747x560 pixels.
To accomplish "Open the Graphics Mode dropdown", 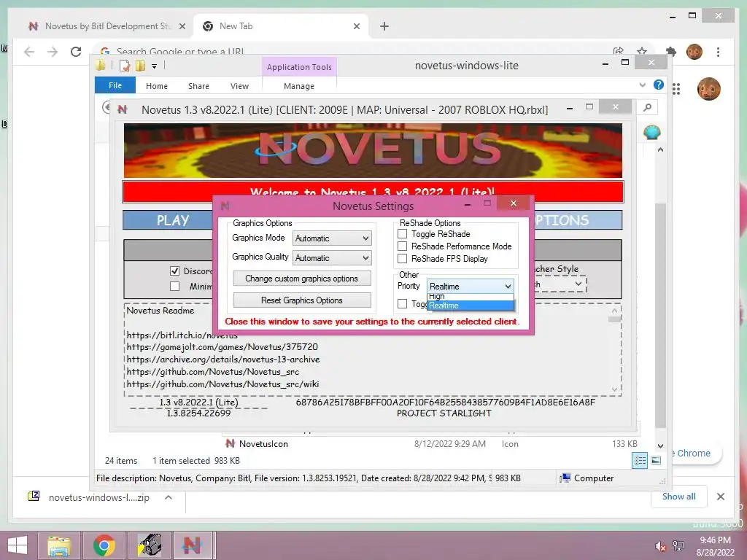I will [332, 238].
